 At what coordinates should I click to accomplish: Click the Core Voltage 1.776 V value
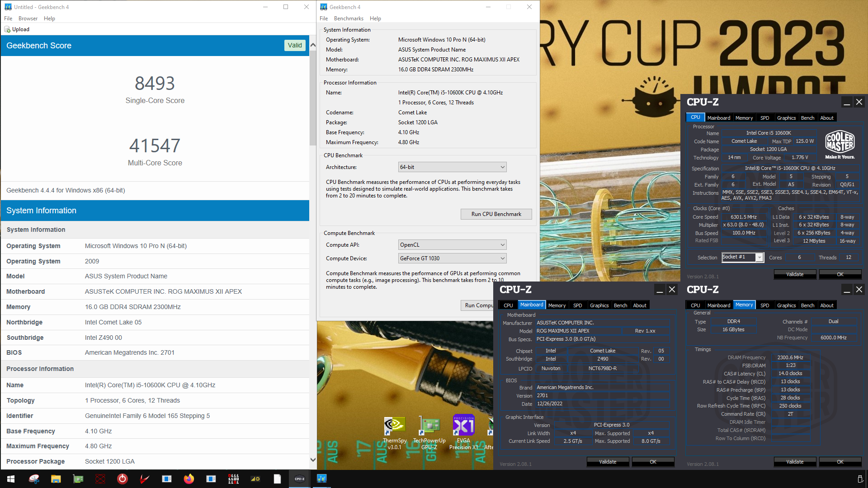pyautogui.click(x=800, y=158)
